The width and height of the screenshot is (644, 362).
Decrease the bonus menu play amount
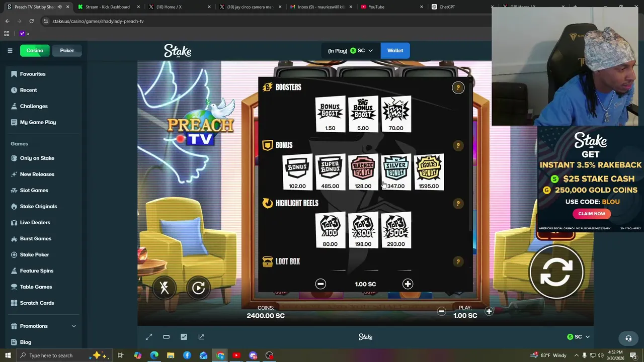pyautogui.click(x=320, y=284)
